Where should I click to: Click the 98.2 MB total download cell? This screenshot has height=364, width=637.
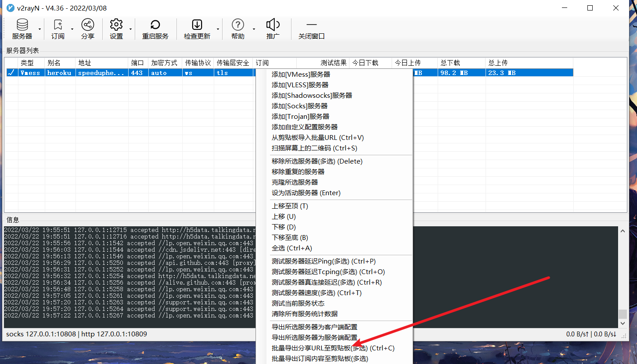coord(461,73)
